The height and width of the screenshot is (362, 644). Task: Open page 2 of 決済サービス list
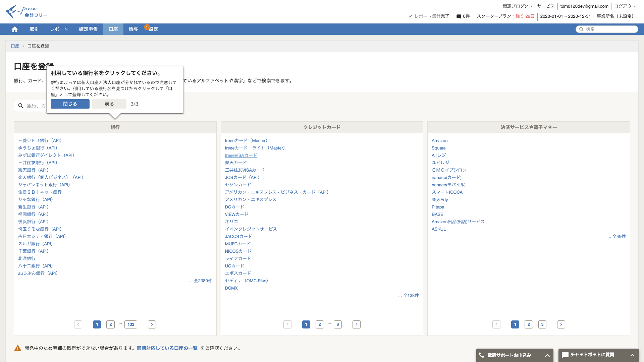pyautogui.click(x=529, y=324)
